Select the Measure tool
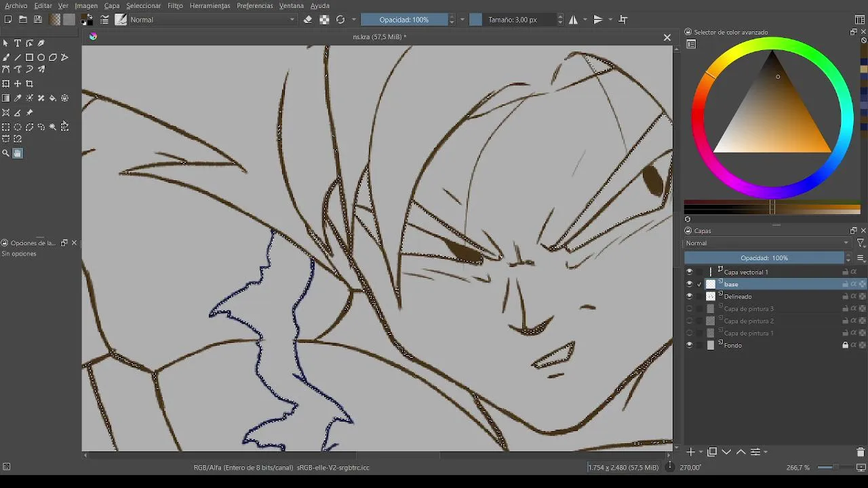 pyautogui.click(x=18, y=113)
